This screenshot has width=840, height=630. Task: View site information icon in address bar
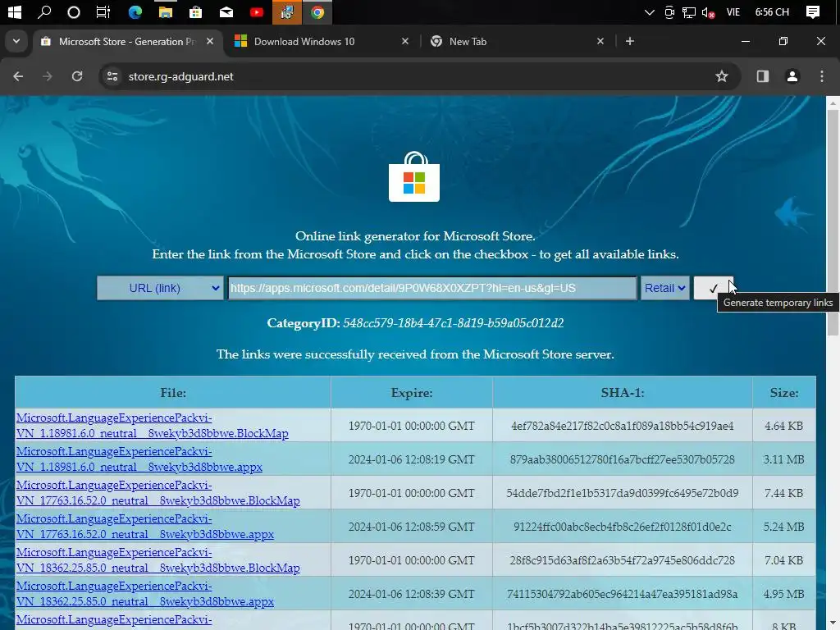(x=112, y=76)
